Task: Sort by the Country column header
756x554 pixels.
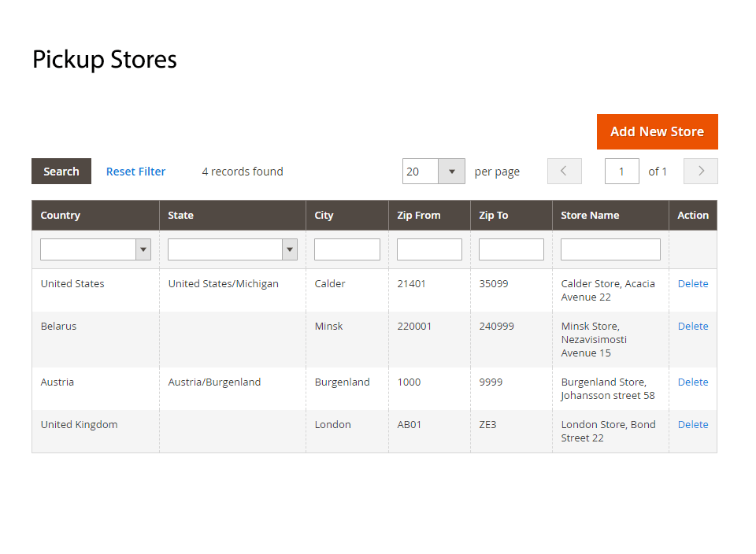Action: pos(61,215)
